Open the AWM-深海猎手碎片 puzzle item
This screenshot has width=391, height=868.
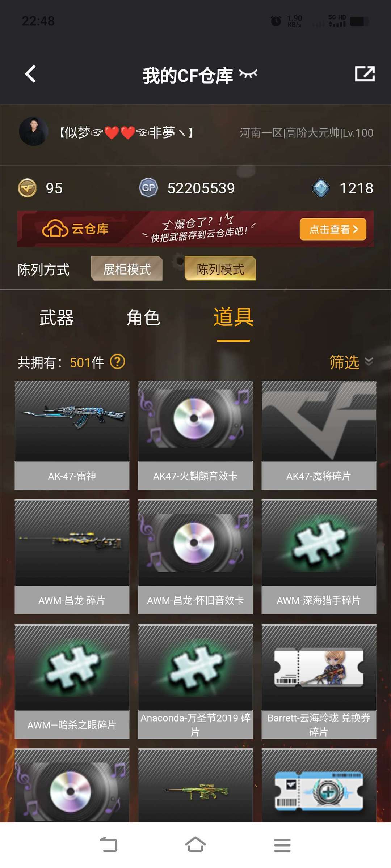[x=319, y=557]
